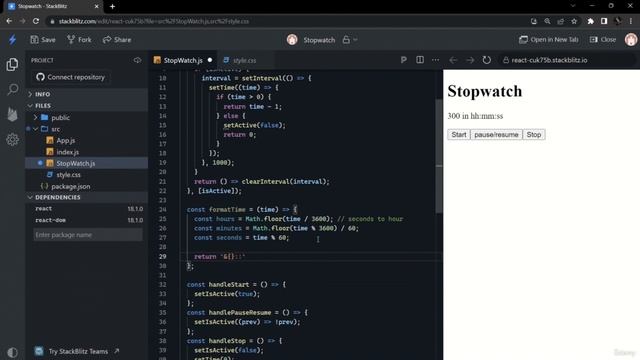
Task: Click the react dependency entry
Action: (x=87, y=209)
